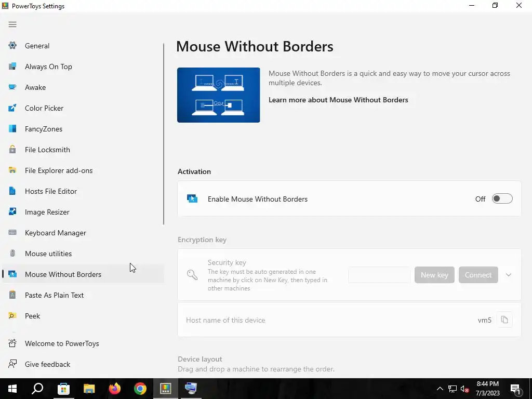Image resolution: width=532 pixels, height=399 pixels.
Task: Open Hosts File Editor page
Action: coord(83,191)
